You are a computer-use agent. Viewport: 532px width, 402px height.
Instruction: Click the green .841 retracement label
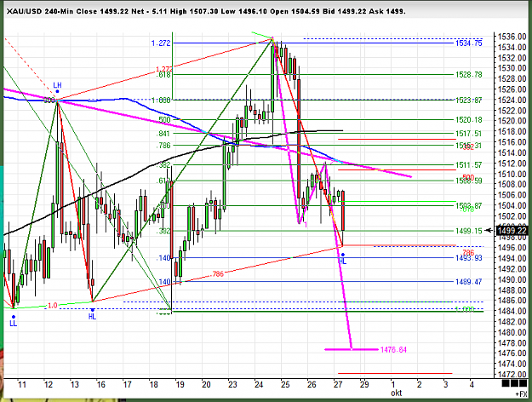click(x=163, y=134)
